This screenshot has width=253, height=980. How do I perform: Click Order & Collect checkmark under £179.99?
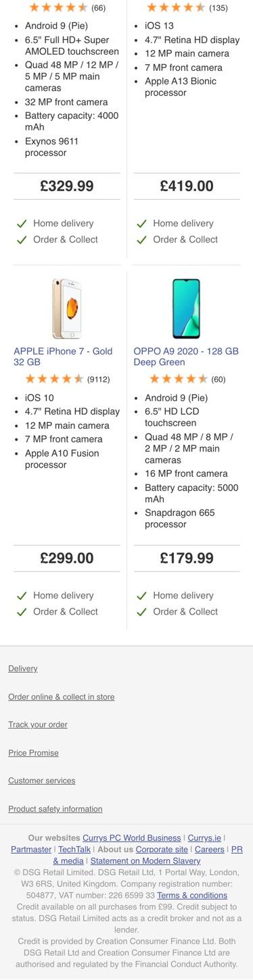coord(141,612)
